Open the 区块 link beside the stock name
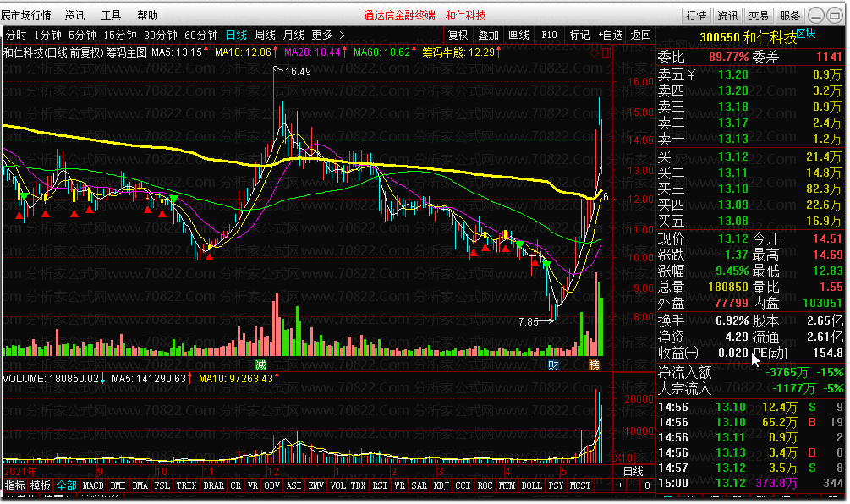Image resolution: width=850 pixels, height=504 pixels. [x=806, y=34]
